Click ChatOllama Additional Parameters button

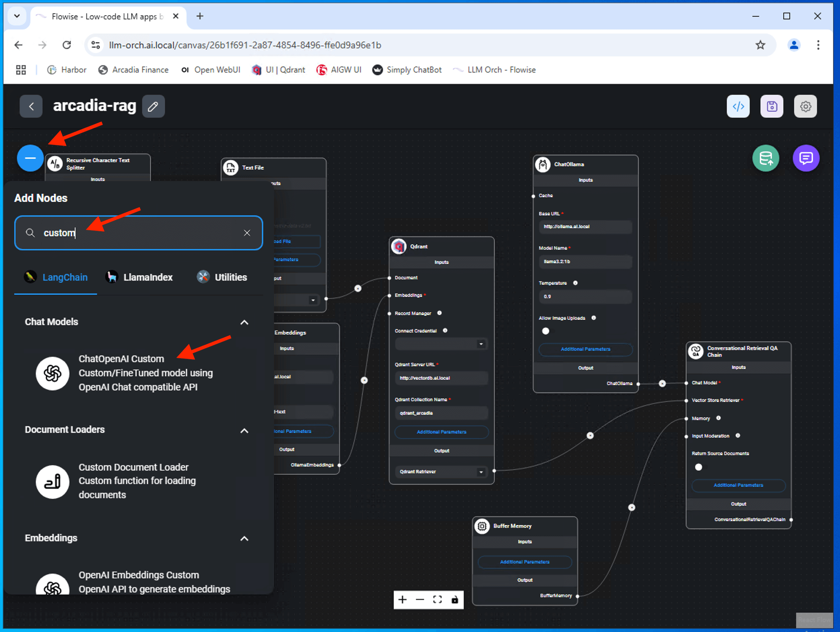[x=585, y=349]
